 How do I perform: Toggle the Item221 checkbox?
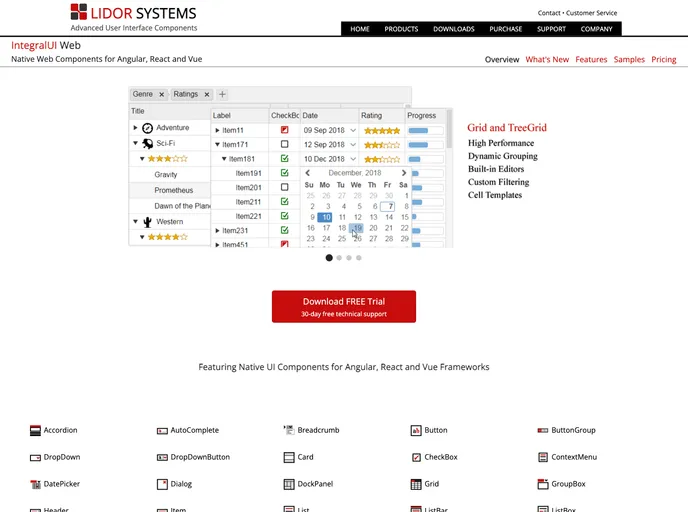coord(284,216)
